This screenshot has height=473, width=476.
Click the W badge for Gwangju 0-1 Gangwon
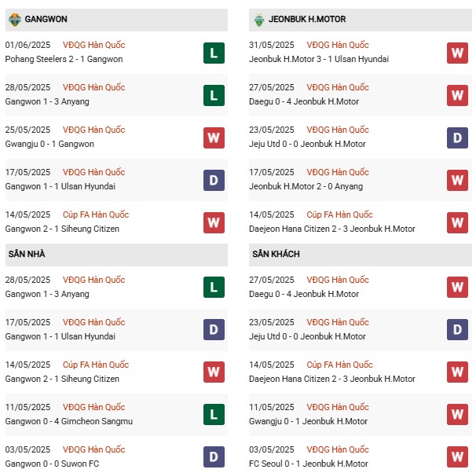coord(214,137)
